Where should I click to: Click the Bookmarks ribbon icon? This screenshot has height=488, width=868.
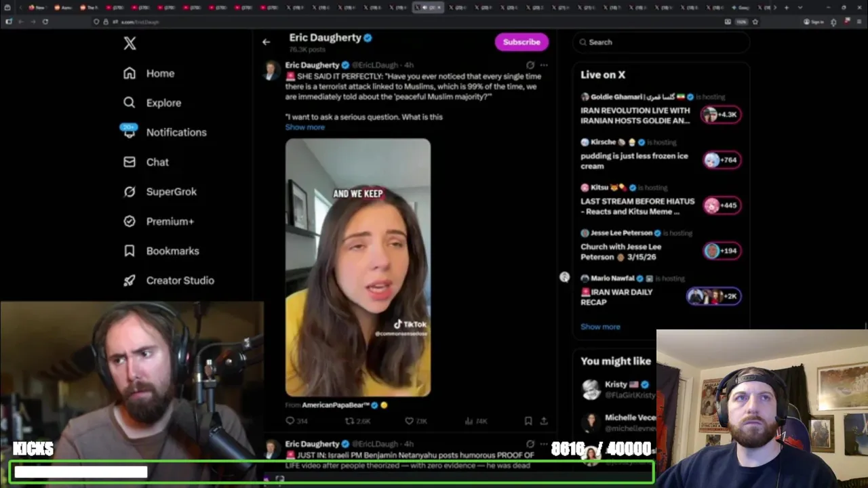pyautogui.click(x=130, y=251)
